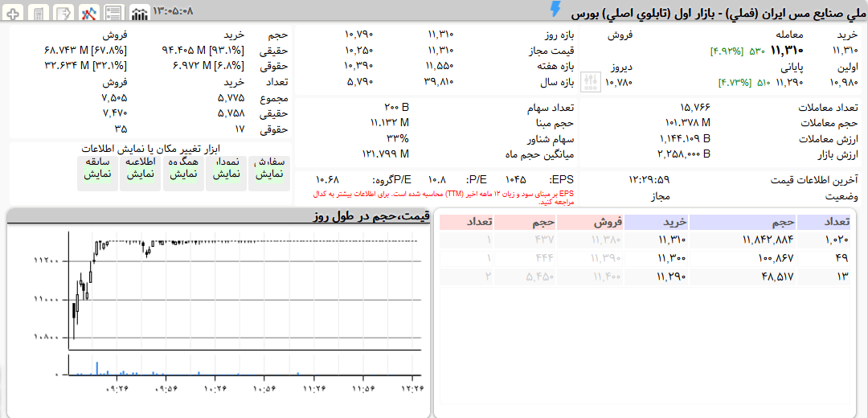
Task: Click the clock time ۱۳:۰۵:۰۸ in toolbar
Action: coord(173,10)
